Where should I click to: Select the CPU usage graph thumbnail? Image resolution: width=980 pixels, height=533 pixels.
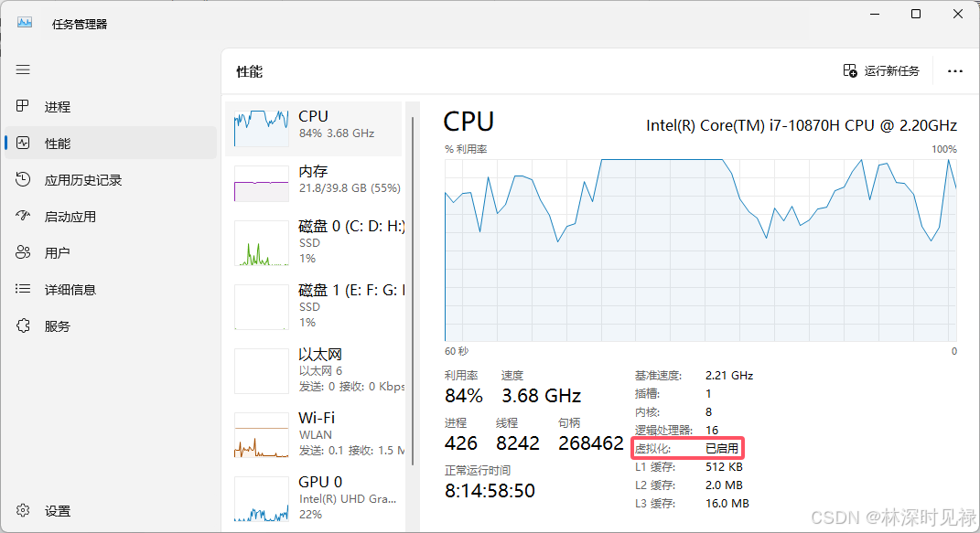click(x=262, y=129)
